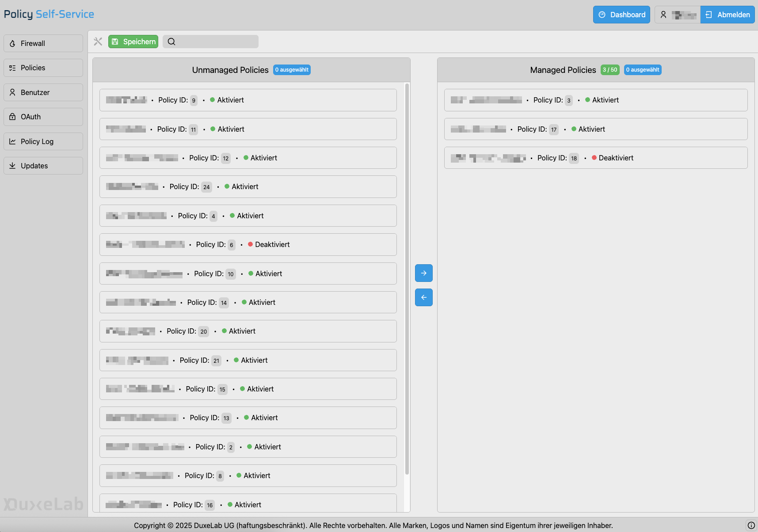Navigate to OAuth settings
This screenshot has width=758, height=532.
[43, 117]
